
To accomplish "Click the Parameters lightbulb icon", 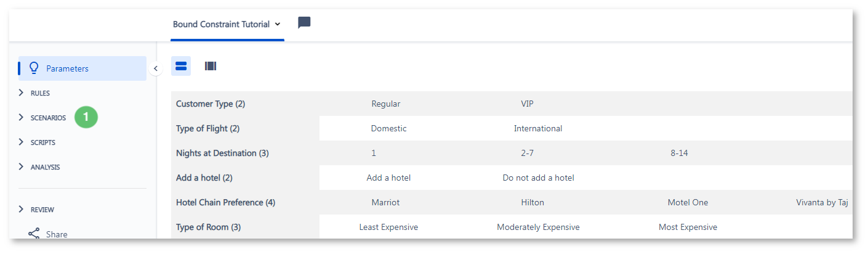I will point(34,68).
